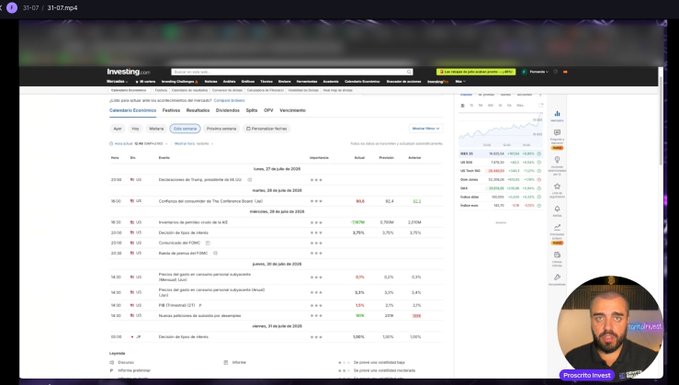Viewport: 679px width, 385px height.
Task: Select the Esta semana date filter
Action: click(185, 129)
